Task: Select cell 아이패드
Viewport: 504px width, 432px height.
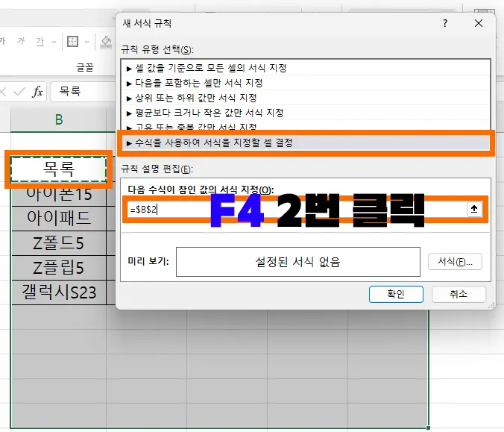Action: click(x=59, y=218)
